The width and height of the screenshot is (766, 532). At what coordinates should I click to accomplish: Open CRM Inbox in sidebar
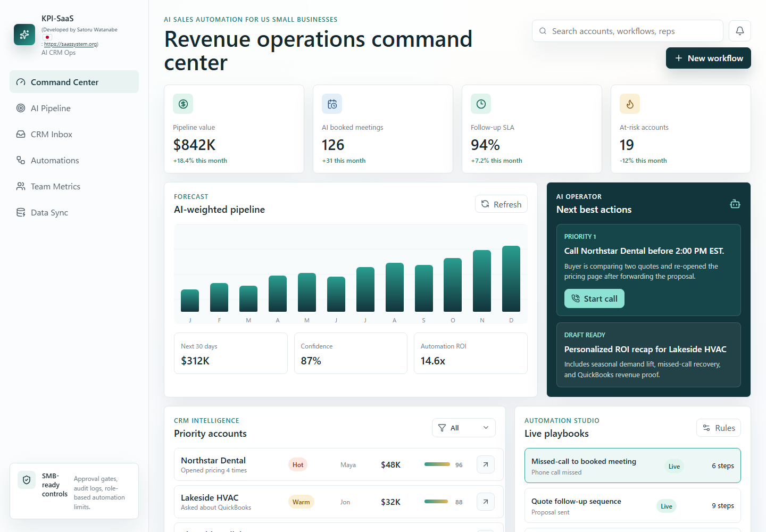tap(74, 134)
